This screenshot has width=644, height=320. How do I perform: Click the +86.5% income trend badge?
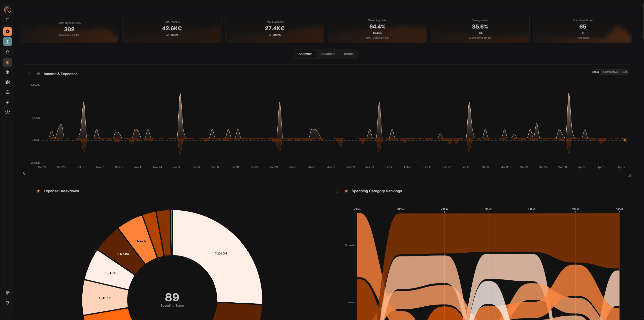coord(172,35)
